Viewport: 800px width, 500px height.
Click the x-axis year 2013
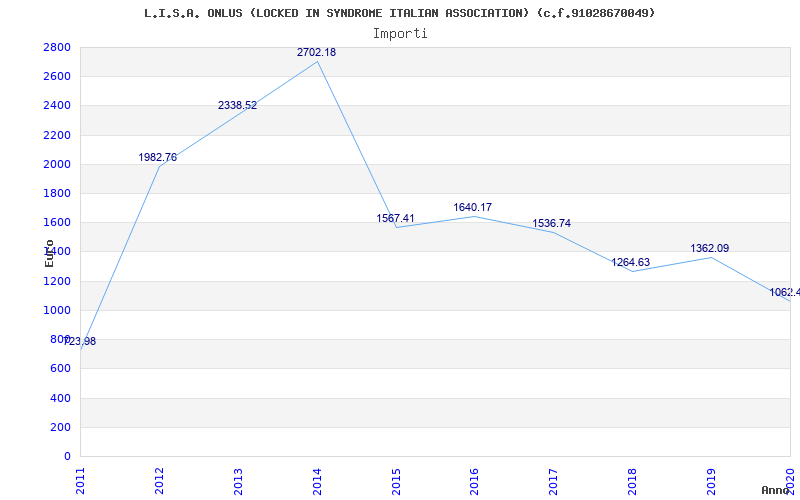[x=238, y=481]
